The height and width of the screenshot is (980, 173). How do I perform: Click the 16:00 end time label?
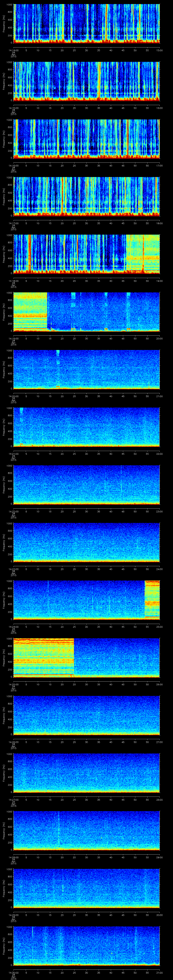[159, 108]
